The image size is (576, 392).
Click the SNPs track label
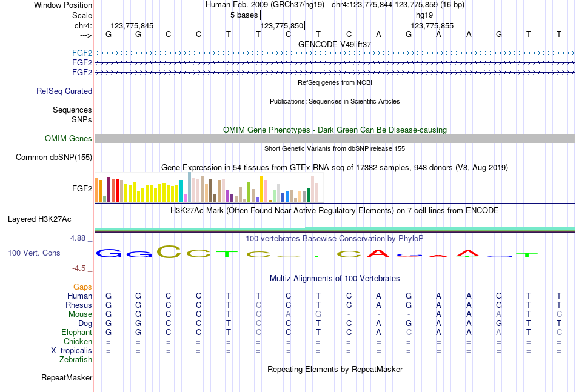(82, 119)
